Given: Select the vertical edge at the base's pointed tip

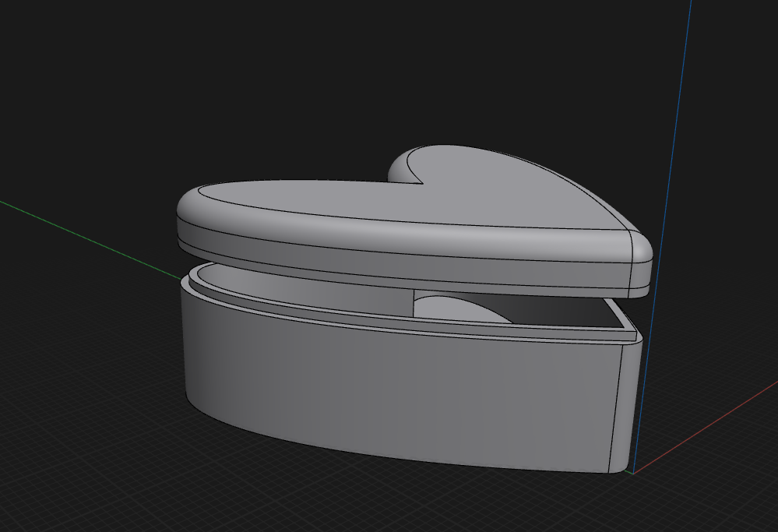Looking at the screenshot, I should tap(616, 407).
